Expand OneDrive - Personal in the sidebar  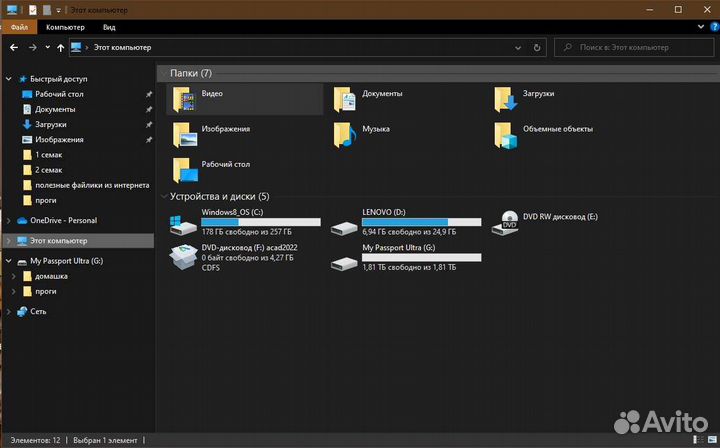pos(10,220)
